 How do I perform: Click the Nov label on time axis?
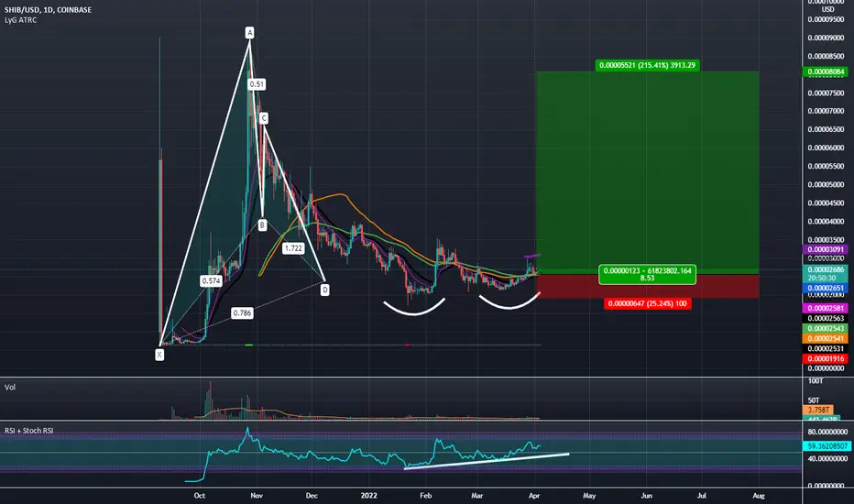257,496
